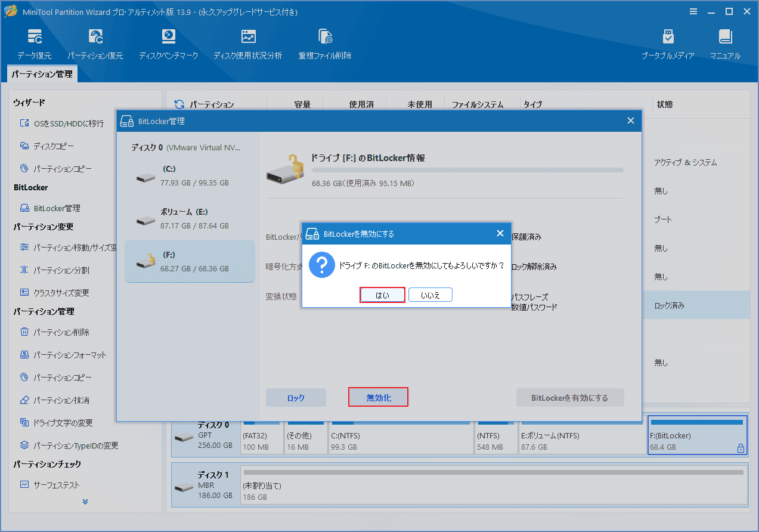Screen dimensions: 759x532
Task: Click the BitLockerを有効にする button
Action: coord(570,398)
